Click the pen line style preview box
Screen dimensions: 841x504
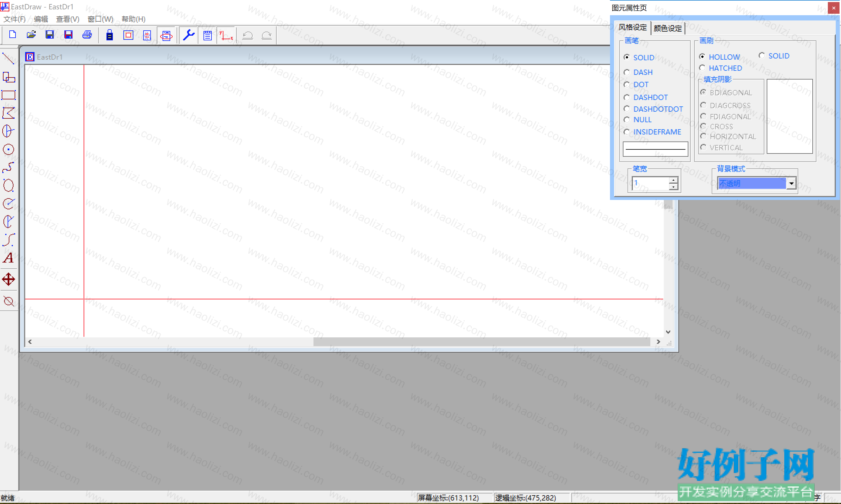click(655, 149)
